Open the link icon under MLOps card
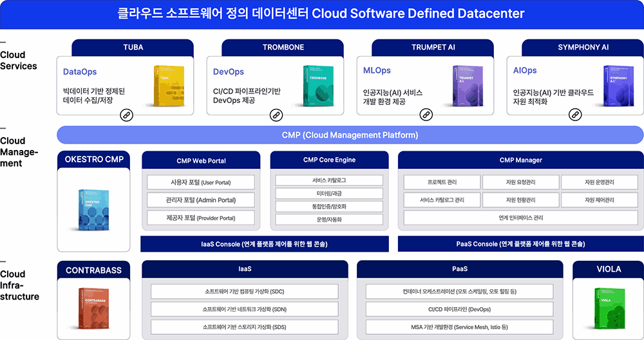This screenshot has height=340, width=644. click(x=426, y=115)
